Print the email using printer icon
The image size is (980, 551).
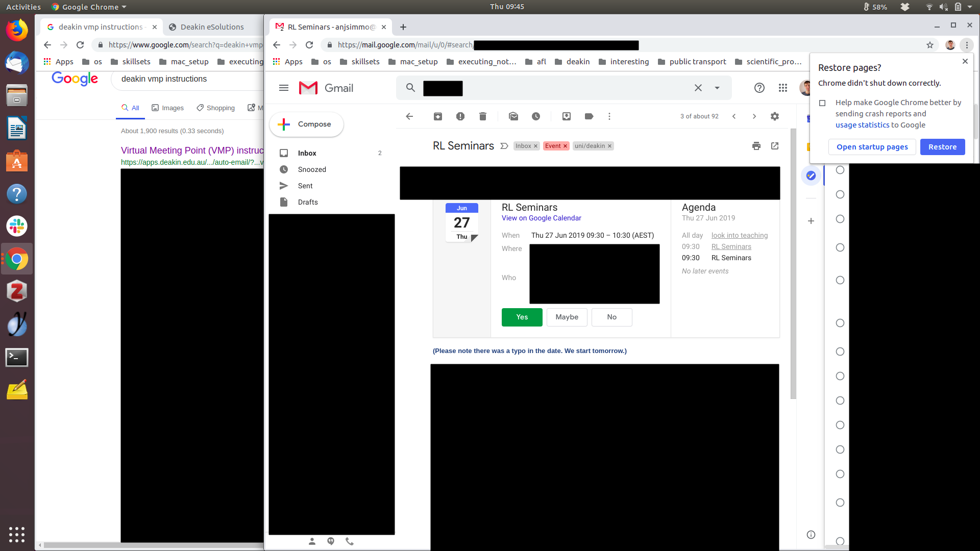756,146
